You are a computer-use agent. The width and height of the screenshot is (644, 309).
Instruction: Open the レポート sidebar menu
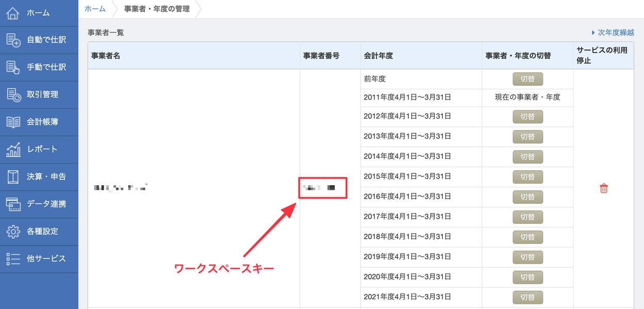click(x=39, y=149)
